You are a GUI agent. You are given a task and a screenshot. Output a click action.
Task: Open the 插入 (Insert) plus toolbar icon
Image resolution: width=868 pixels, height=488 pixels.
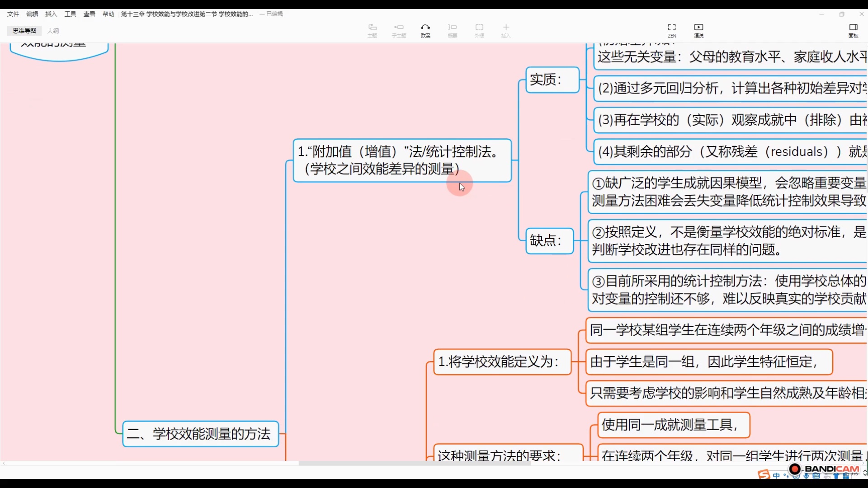[x=506, y=31]
